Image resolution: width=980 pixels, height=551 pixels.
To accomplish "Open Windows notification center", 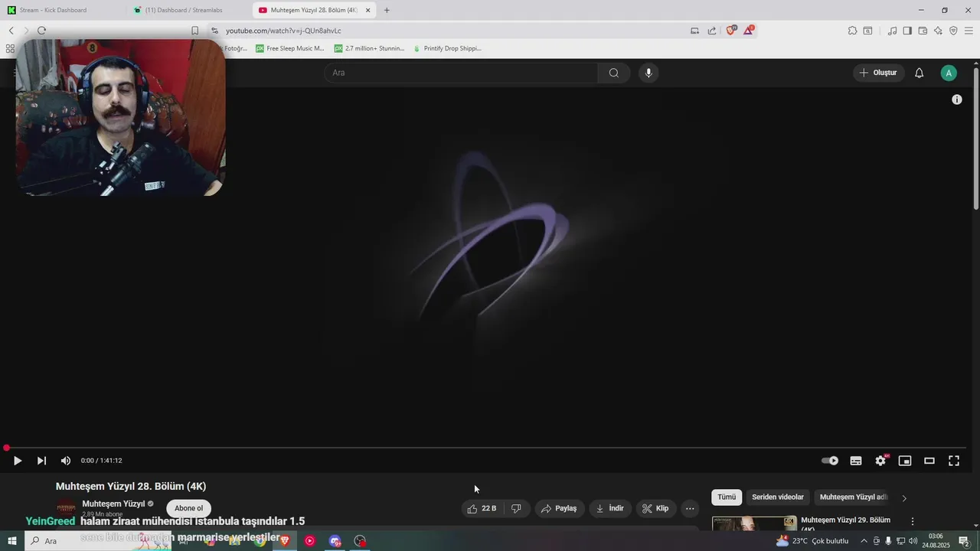I will pos(965,541).
